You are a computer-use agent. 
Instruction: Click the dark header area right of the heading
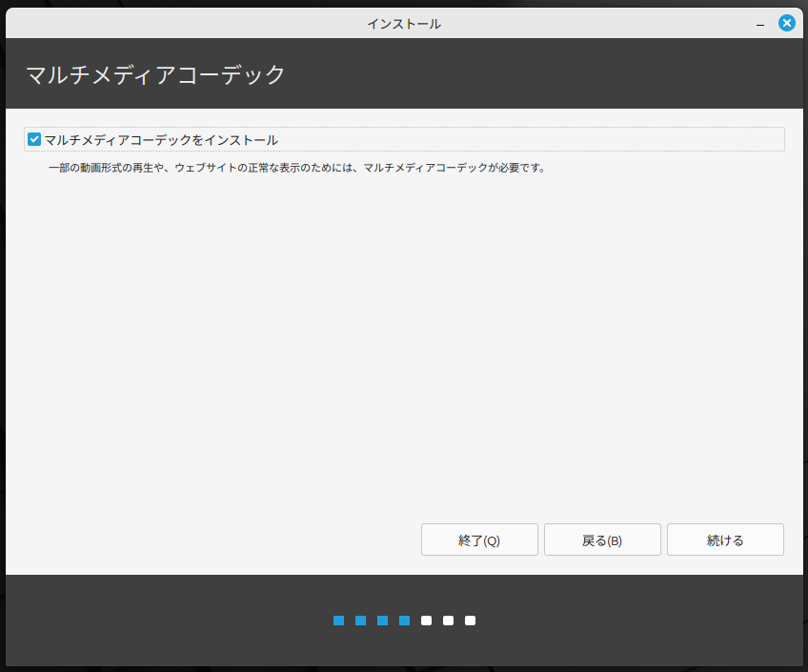tap(572, 74)
